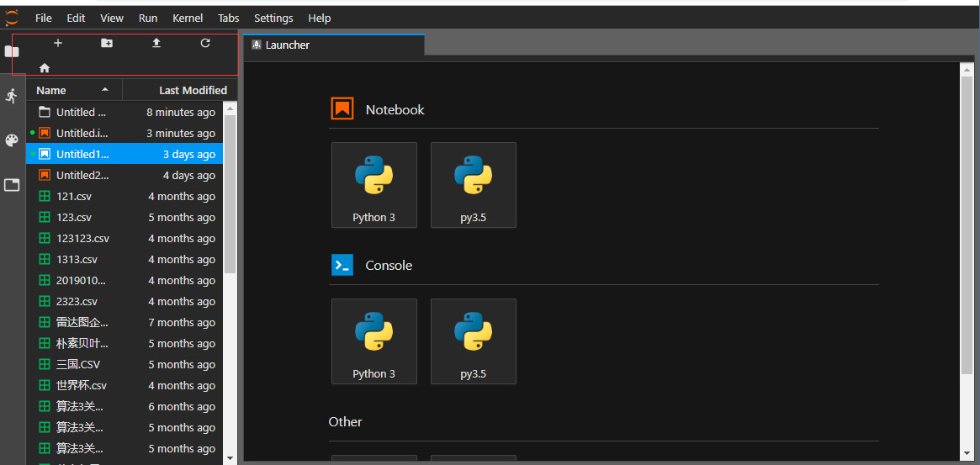Open the Run menu
The image size is (980, 465).
click(x=148, y=18)
